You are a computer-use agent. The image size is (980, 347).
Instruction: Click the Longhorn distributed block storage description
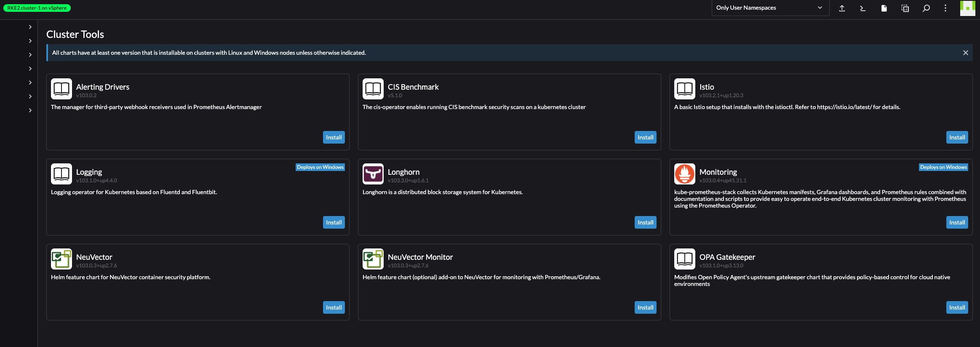coord(443,192)
